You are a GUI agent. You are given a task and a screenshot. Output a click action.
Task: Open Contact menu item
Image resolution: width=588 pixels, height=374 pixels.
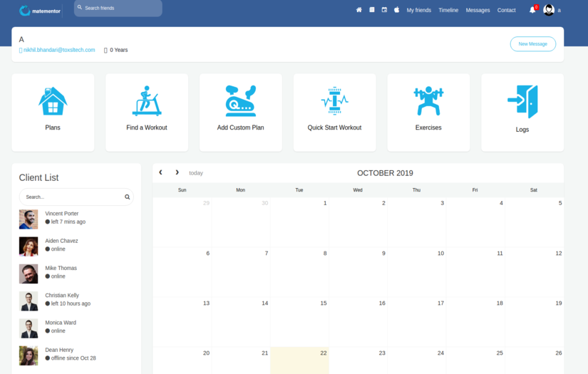[506, 10]
